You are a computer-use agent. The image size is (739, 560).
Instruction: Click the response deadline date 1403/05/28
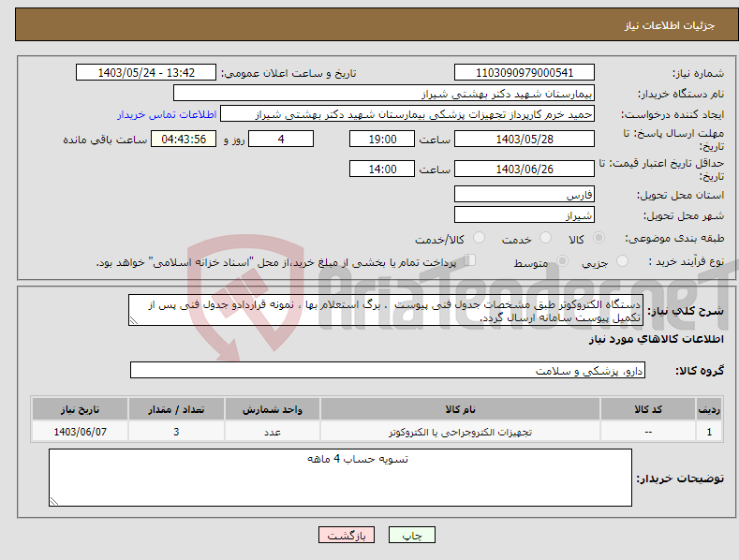(525, 139)
